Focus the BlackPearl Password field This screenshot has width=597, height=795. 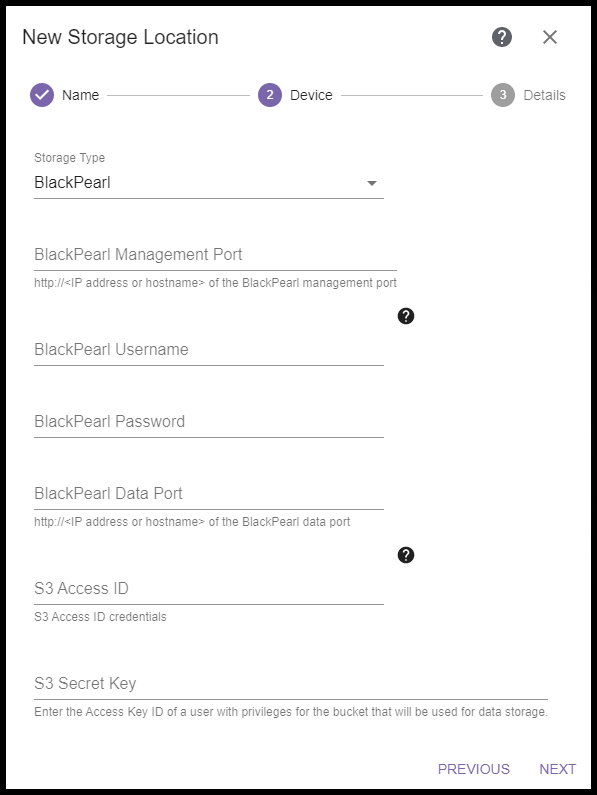point(208,422)
